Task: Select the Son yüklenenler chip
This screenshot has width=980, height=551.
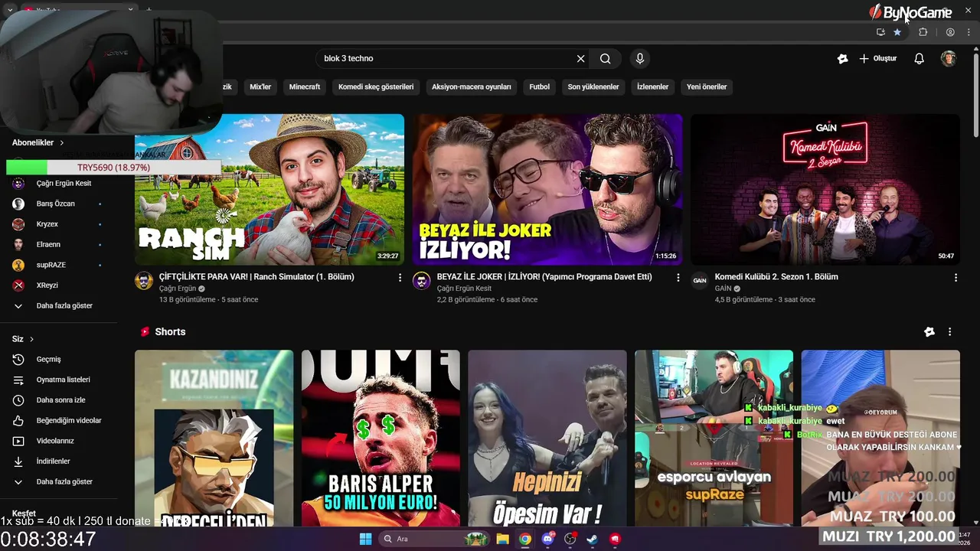Action: pyautogui.click(x=593, y=87)
